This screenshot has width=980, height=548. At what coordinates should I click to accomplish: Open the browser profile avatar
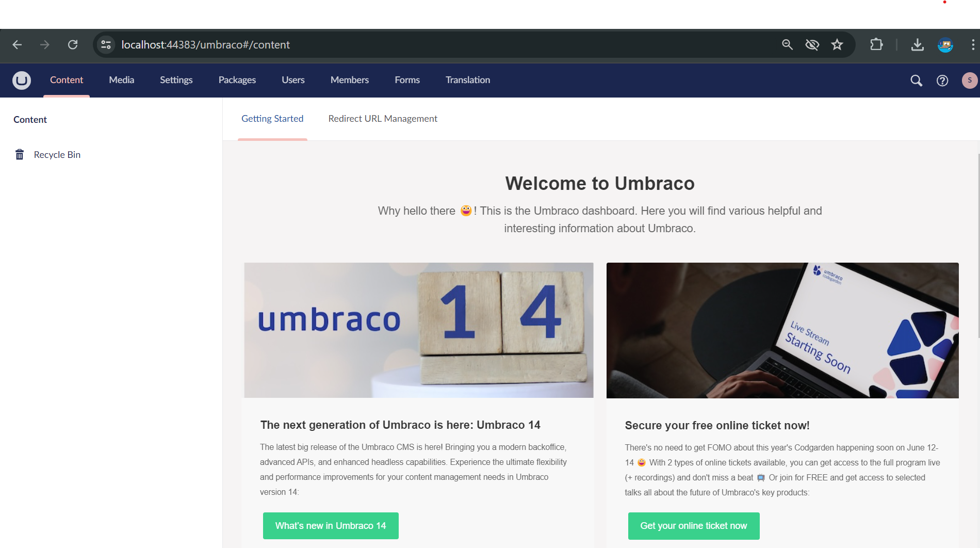[945, 45]
